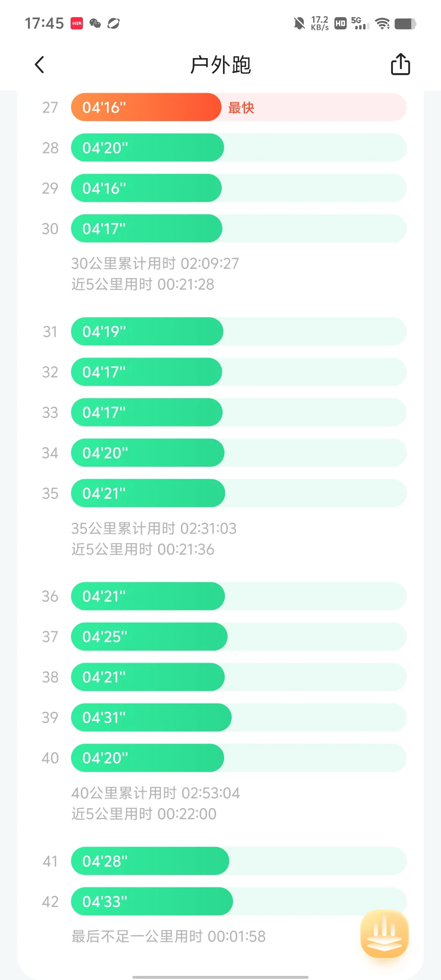Tap the muted bell status icon
The height and width of the screenshot is (980, 441).
tap(299, 23)
